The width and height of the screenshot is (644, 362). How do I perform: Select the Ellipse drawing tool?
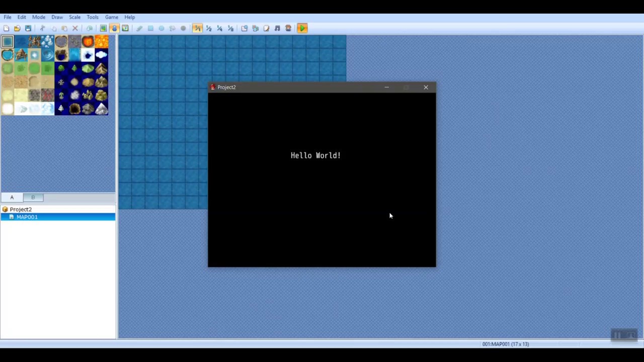(162, 28)
